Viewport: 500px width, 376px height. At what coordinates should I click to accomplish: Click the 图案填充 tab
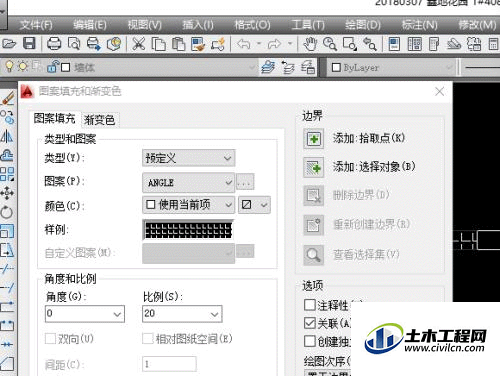tap(55, 119)
